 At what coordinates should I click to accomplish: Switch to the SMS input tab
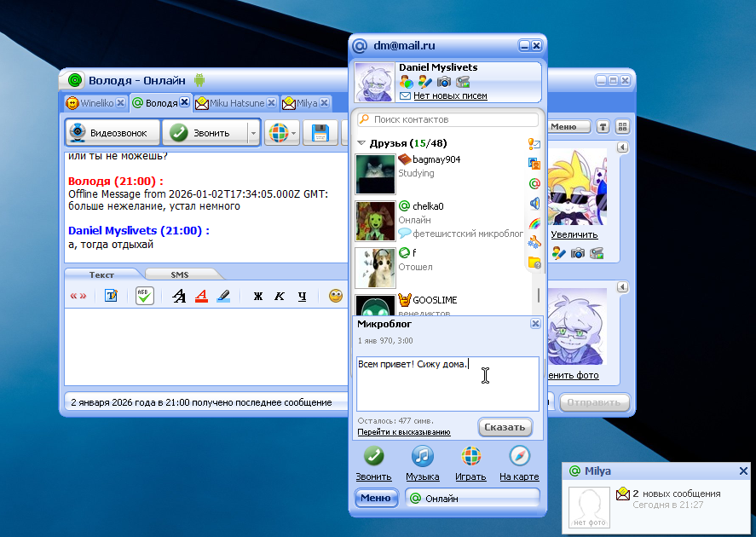click(180, 274)
